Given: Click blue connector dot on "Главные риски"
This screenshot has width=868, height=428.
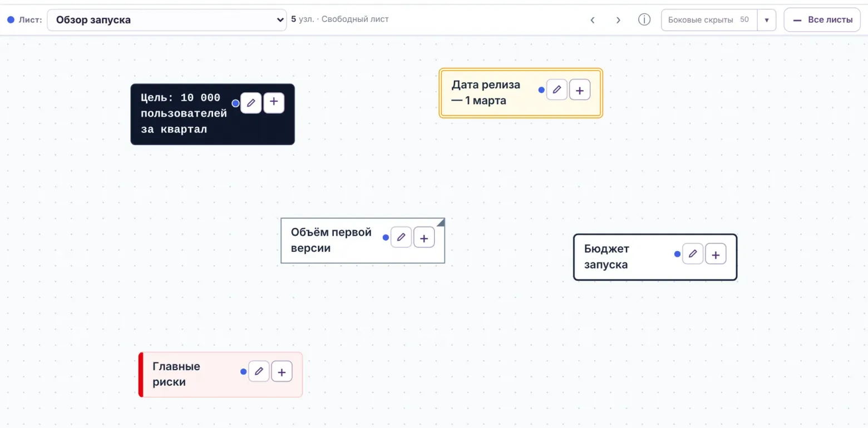Looking at the screenshot, I should 243,371.
